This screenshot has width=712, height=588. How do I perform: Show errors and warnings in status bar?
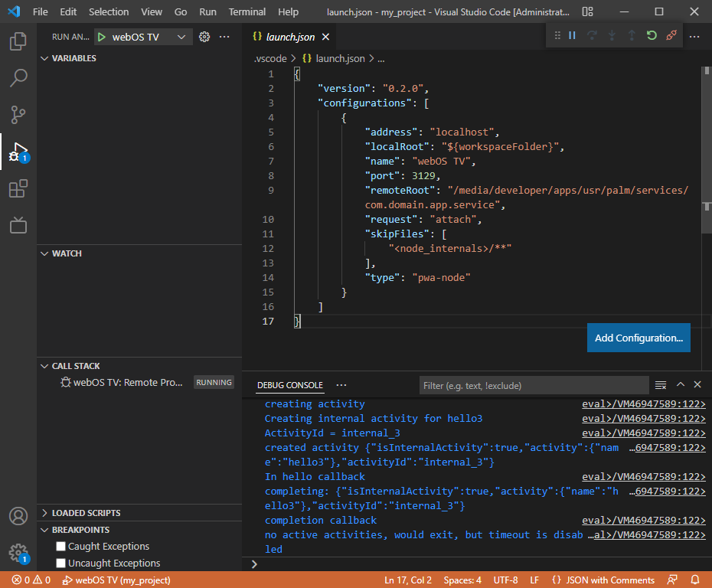coord(31,580)
